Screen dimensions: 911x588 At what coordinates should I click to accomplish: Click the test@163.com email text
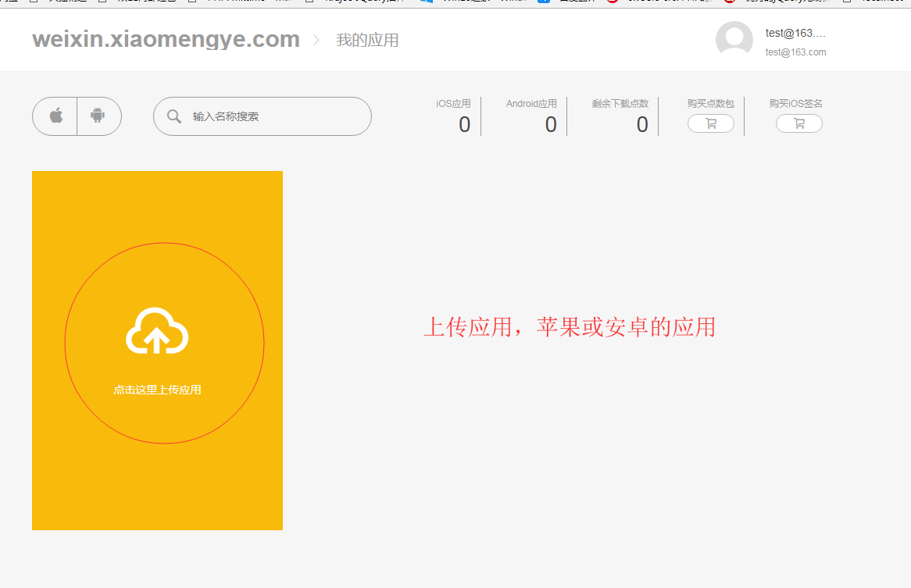[795, 52]
